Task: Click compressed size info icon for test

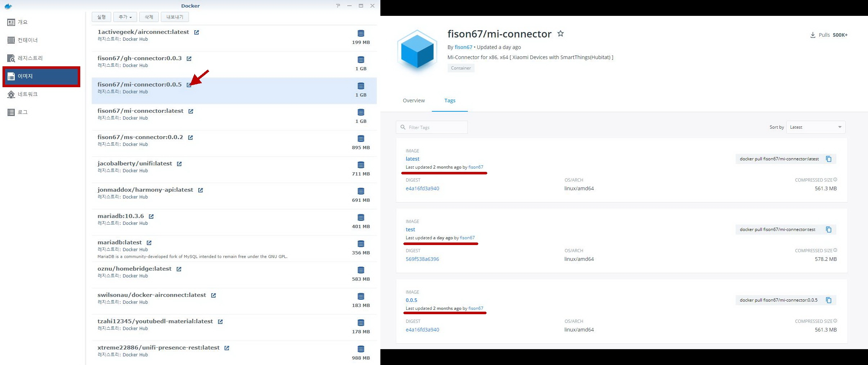Action: 835,250
